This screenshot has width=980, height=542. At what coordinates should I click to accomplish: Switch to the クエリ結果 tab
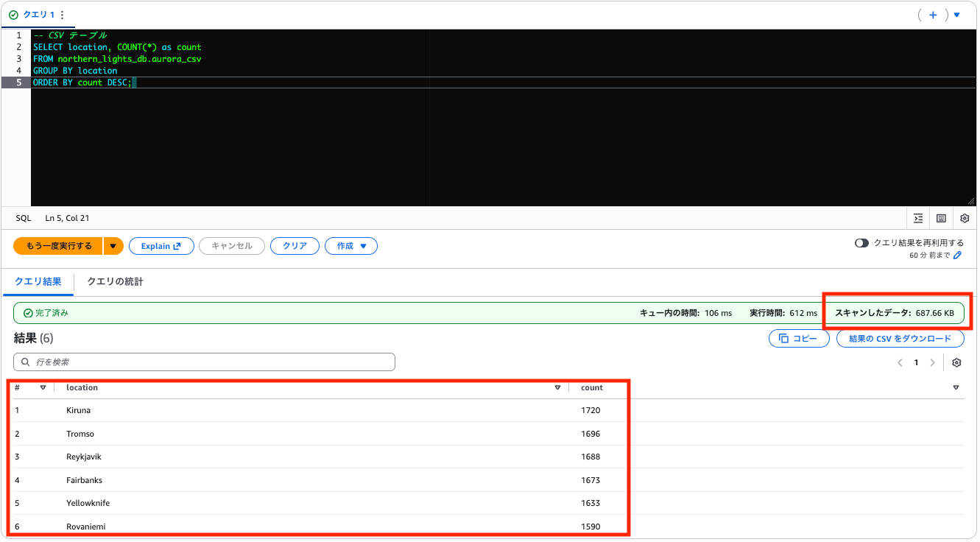coord(38,281)
